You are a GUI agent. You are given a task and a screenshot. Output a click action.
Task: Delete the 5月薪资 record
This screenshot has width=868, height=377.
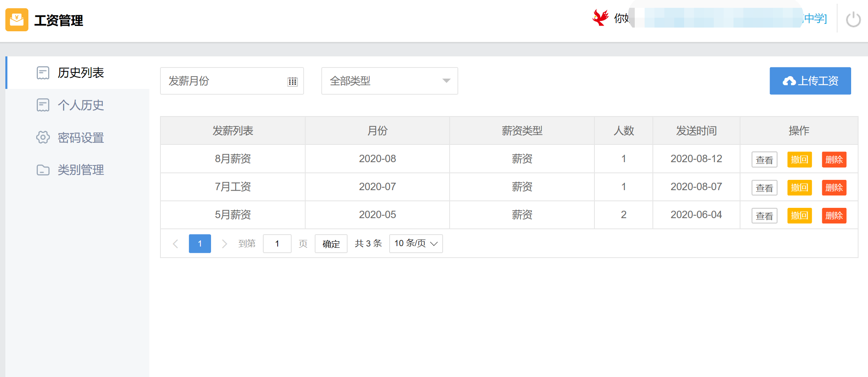[x=834, y=216]
